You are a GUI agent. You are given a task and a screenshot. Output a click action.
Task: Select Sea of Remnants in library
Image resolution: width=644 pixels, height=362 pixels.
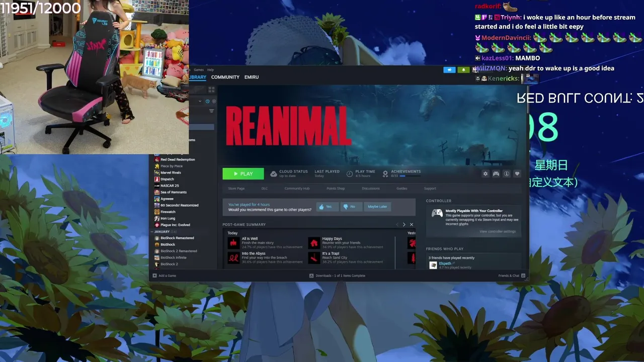click(x=171, y=192)
